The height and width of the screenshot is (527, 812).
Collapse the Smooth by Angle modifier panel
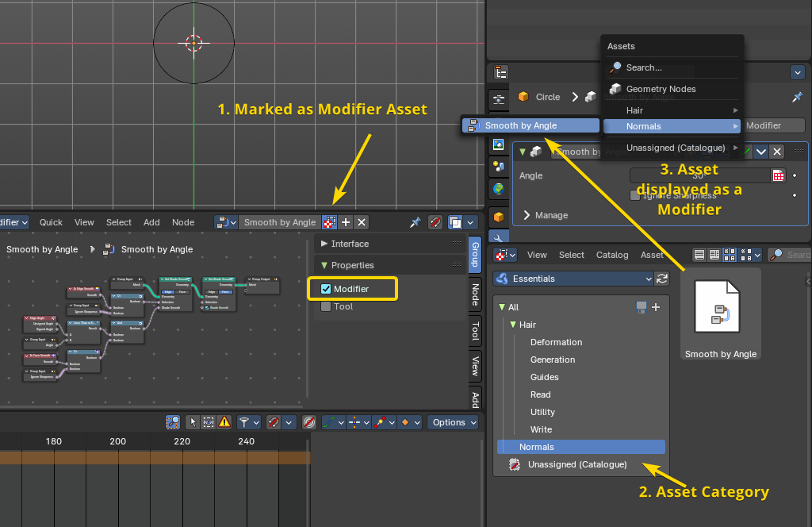click(x=523, y=152)
